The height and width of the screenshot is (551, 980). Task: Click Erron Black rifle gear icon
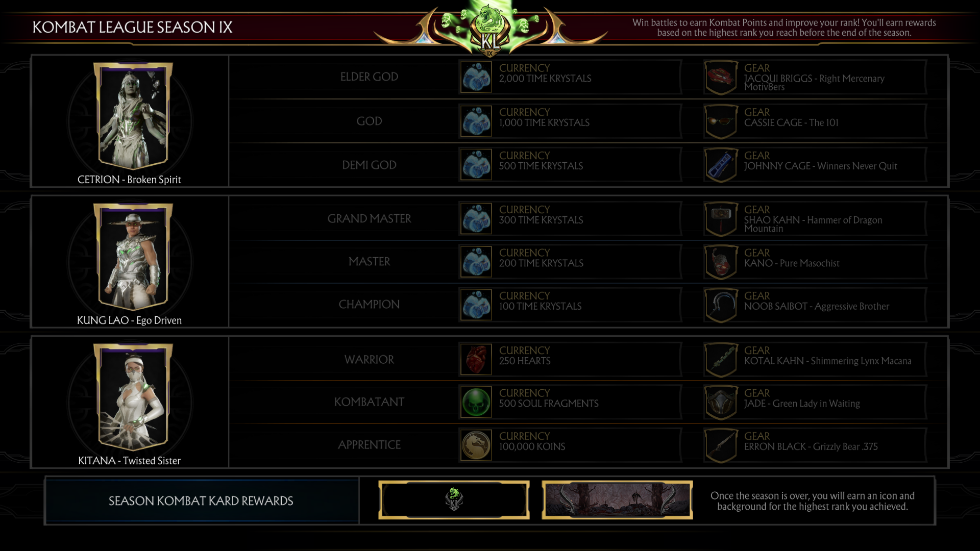(721, 445)
